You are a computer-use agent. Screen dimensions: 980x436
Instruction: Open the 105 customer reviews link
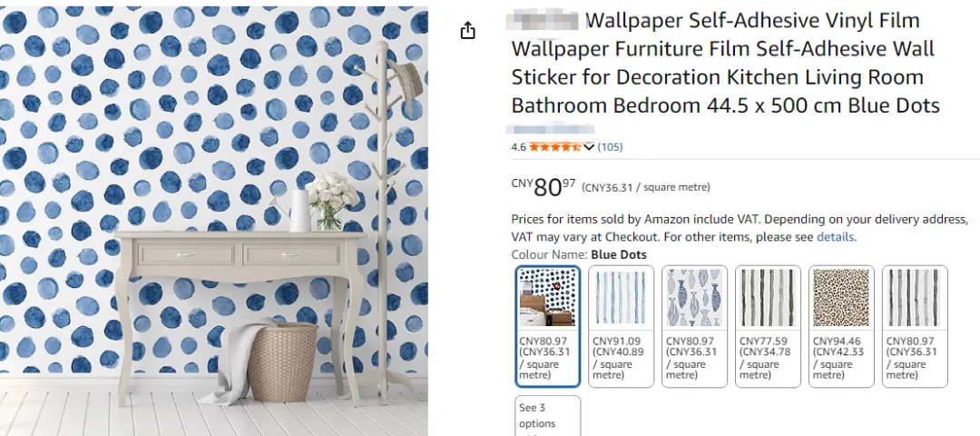coord(610,147)
